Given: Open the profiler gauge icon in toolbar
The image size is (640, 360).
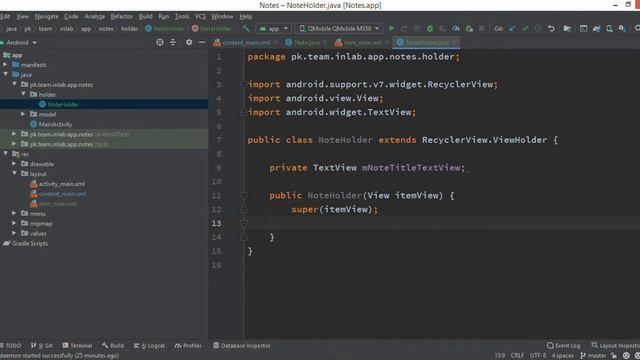Looking at the screenshot, I should pyautogui.click(x=456, y=29).
